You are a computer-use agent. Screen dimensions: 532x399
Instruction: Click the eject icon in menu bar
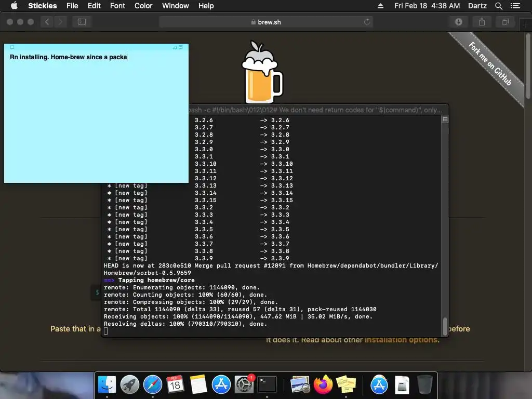tap(380, 6)
